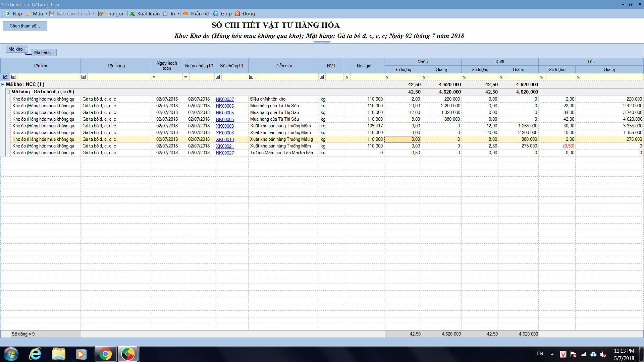The width and height of the screenshot is (644, 362).
Task: Reload data with the Nạp button
Action: [x=14, y=14]
